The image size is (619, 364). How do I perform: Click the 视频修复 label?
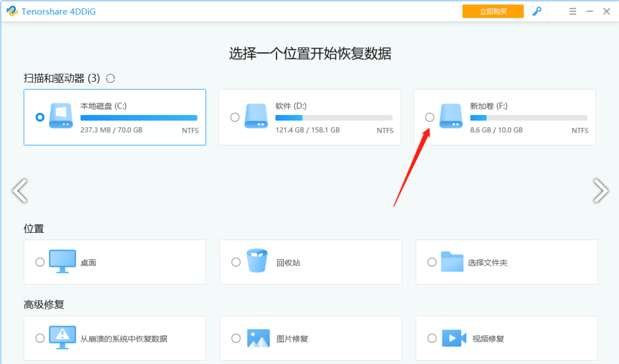[x=488, y=339]
